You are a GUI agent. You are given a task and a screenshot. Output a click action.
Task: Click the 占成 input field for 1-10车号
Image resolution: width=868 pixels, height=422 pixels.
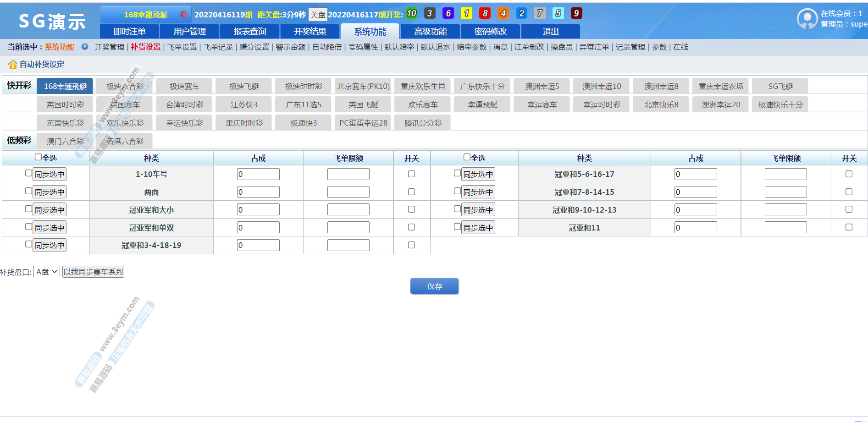(x=258, y=174)
